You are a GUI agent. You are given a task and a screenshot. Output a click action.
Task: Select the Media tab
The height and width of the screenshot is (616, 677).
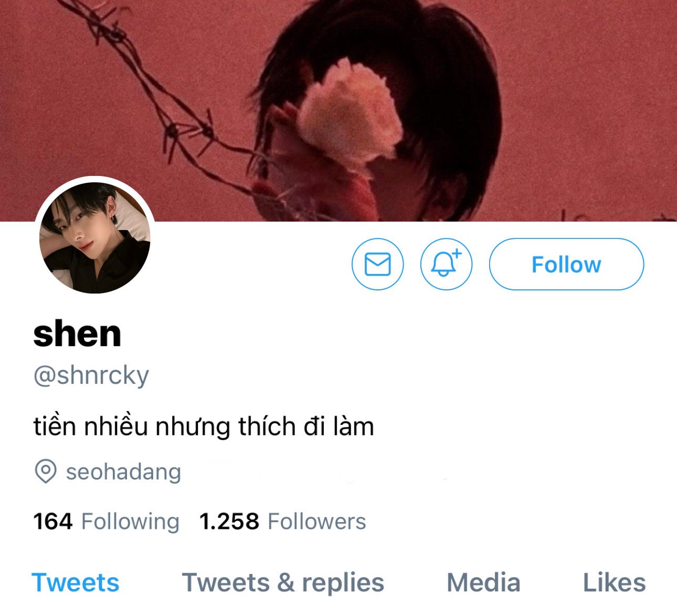[483, 583]
